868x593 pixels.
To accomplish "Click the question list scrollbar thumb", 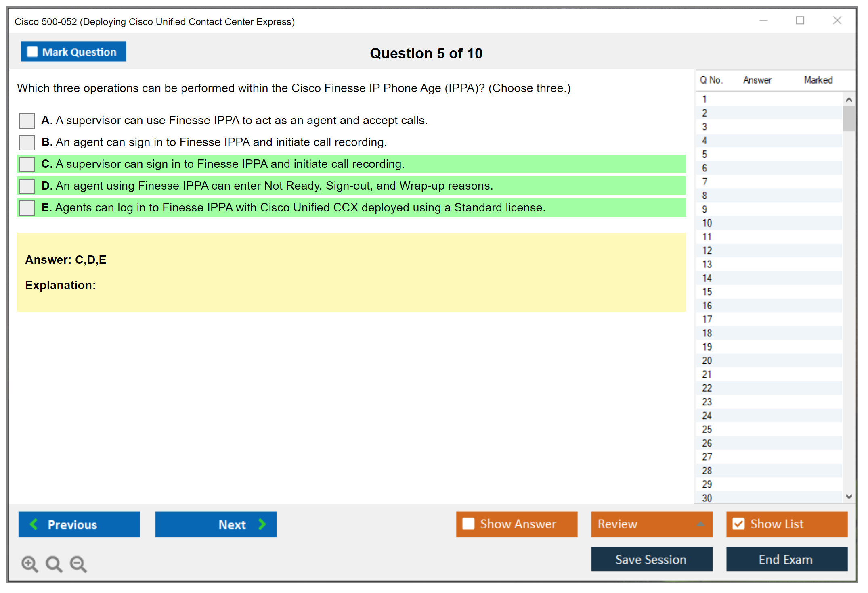I will click(849, 118).
